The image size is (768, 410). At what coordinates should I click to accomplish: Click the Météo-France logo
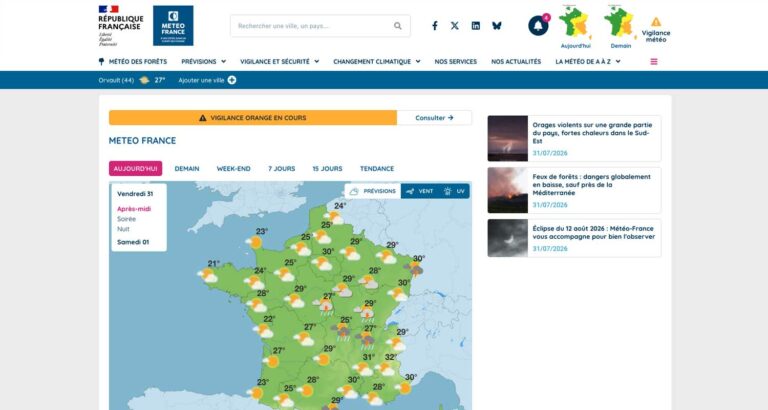pos(173,26)
